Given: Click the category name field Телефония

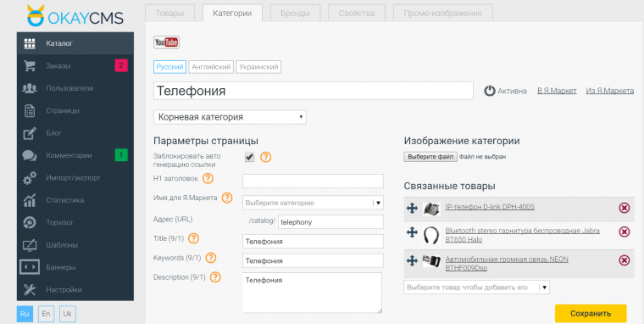Looking at the screenshot, I should pos(314,91).
